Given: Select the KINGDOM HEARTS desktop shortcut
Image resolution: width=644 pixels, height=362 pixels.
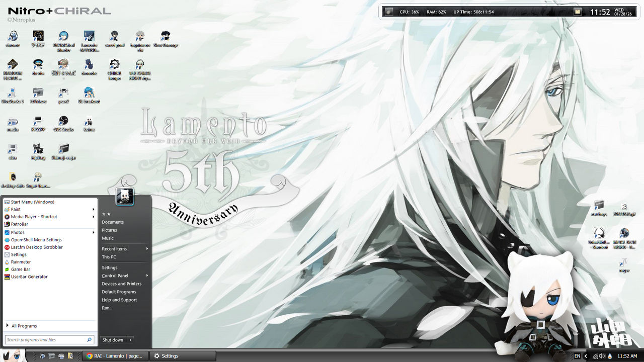Looking at the screenshot, I should click(13, 69).
